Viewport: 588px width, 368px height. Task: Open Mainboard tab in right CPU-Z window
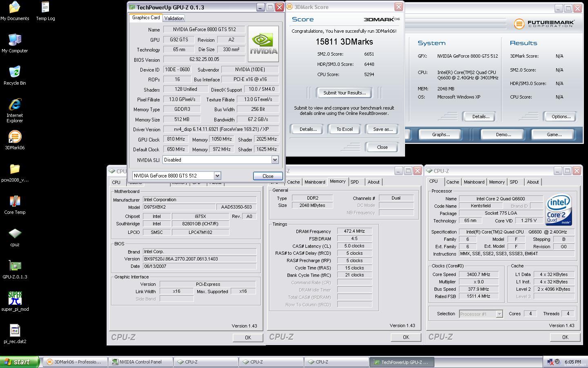click(474, 182)
